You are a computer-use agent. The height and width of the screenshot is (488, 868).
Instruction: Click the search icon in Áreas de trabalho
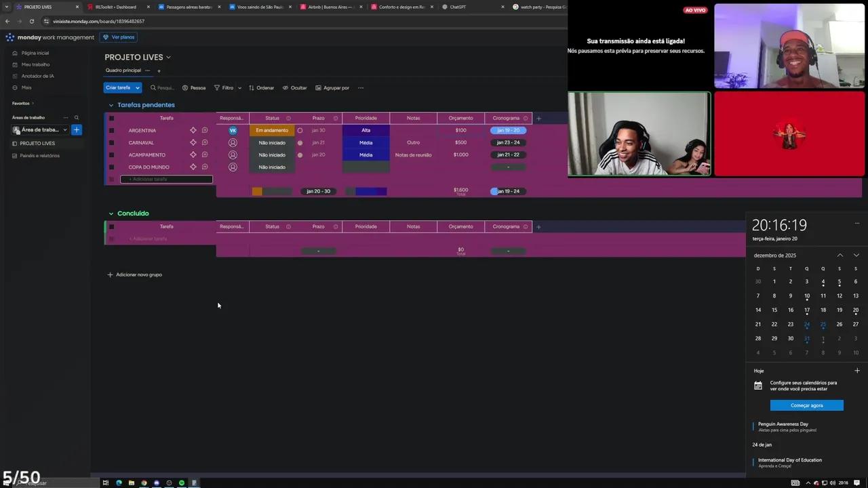point(77,117)
